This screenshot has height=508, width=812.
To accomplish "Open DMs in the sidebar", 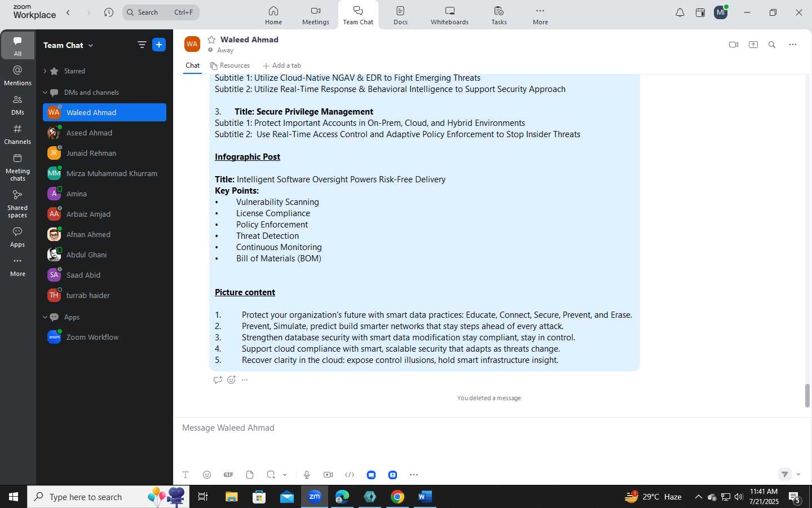I will (x=17, y=105).
